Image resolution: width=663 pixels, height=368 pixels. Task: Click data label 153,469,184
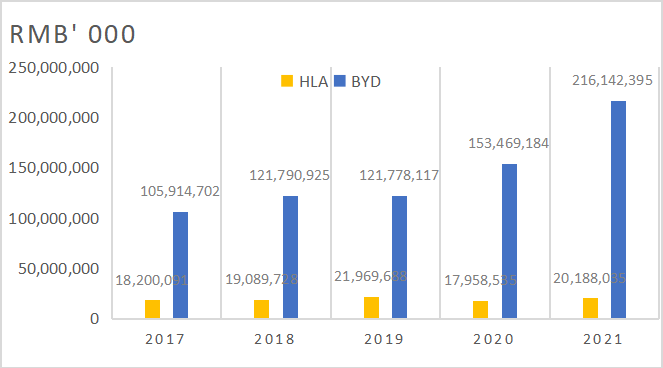click(509, 144)
